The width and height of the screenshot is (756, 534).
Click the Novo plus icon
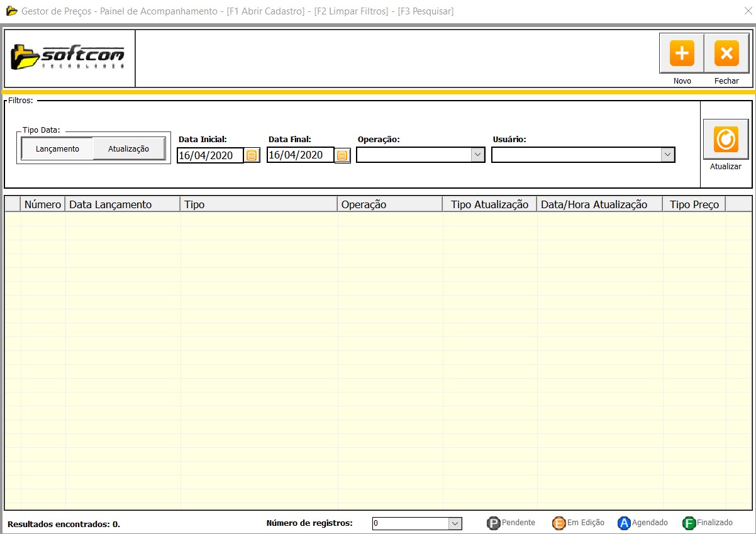click(681, 53)
